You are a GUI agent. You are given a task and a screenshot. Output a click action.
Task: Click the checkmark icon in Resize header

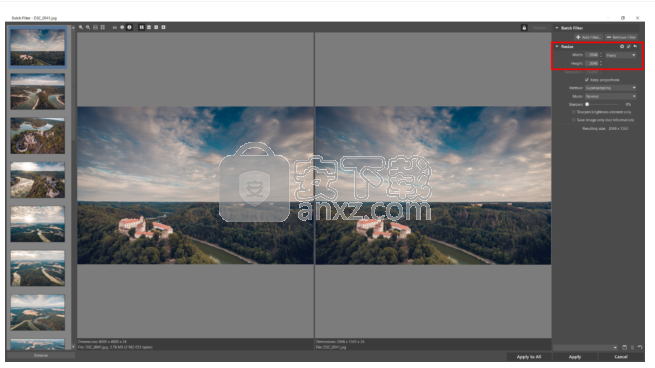[x=629, y=46]
